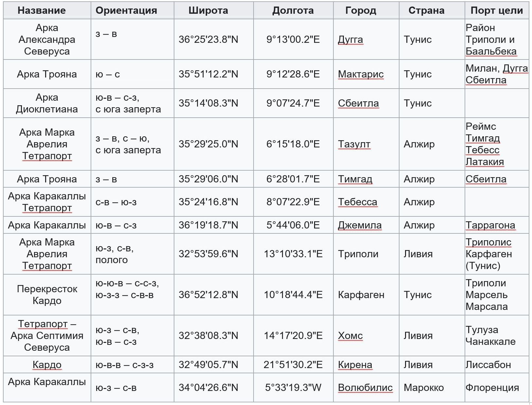
Task: Select the 36°25'23.8"N latitude cell
Action: coord(214,40)
